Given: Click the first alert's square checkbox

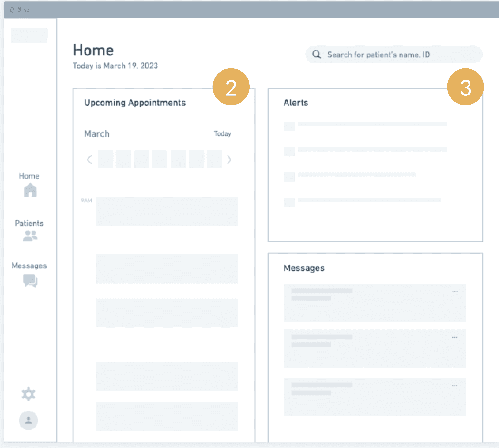Looking at the screenshot, I should pos(289,126).
